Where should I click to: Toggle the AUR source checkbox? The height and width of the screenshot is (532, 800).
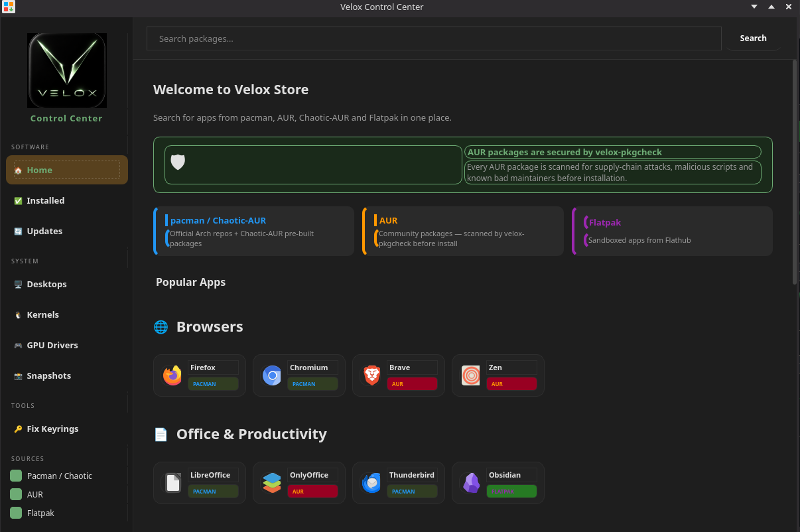tap(16, 494)
